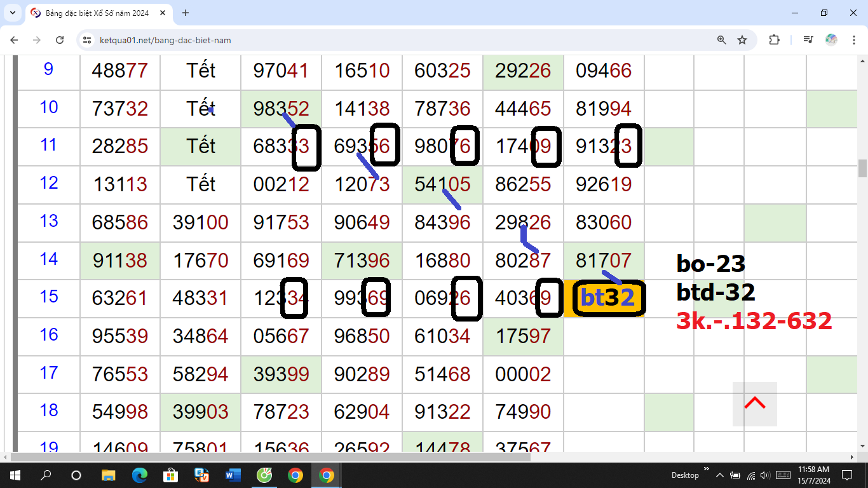Click the horizontal scrollbar at page bottom
Image resolution: width=868 pixels, height=488 pixels.
(x=270, y=457)
